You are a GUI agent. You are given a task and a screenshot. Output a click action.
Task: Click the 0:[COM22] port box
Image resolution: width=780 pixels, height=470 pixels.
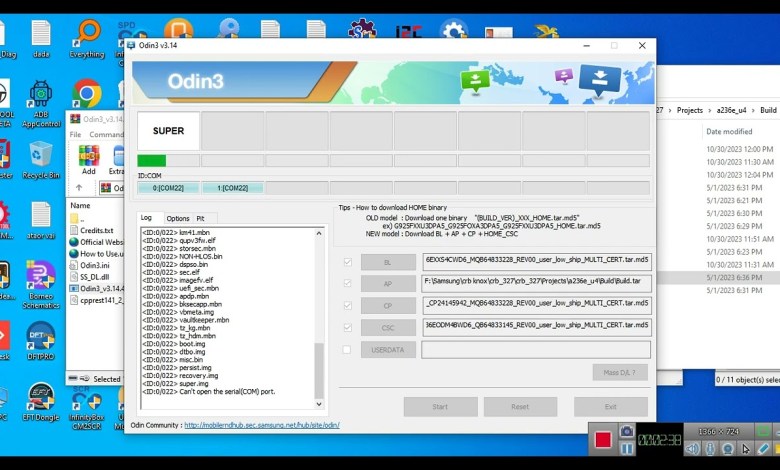[x=169, y=188]
